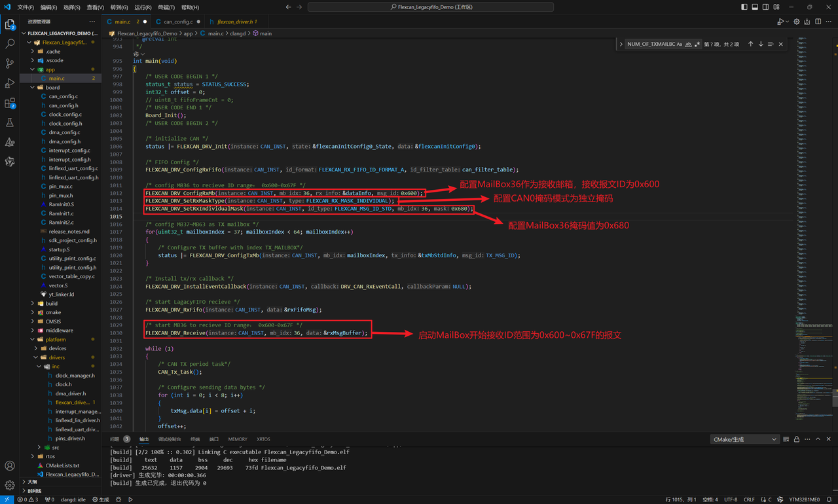Click the debug bug icon in the status bar

[x=119, y=499]
